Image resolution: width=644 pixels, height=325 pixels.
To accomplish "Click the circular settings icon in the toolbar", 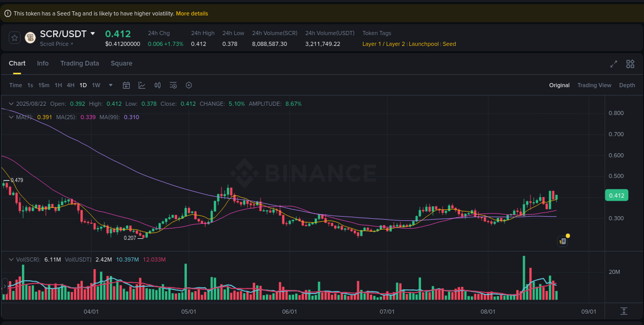I will point(189,85).
